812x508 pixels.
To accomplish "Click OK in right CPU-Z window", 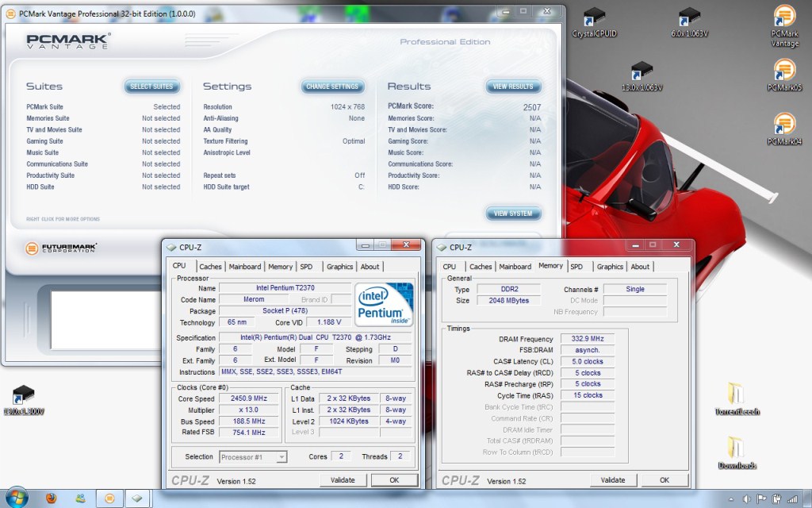I will coord(665,480).
